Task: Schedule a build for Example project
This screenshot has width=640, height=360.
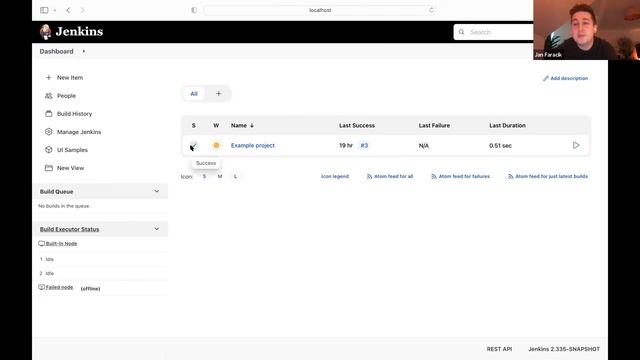Action: (576, 145)
